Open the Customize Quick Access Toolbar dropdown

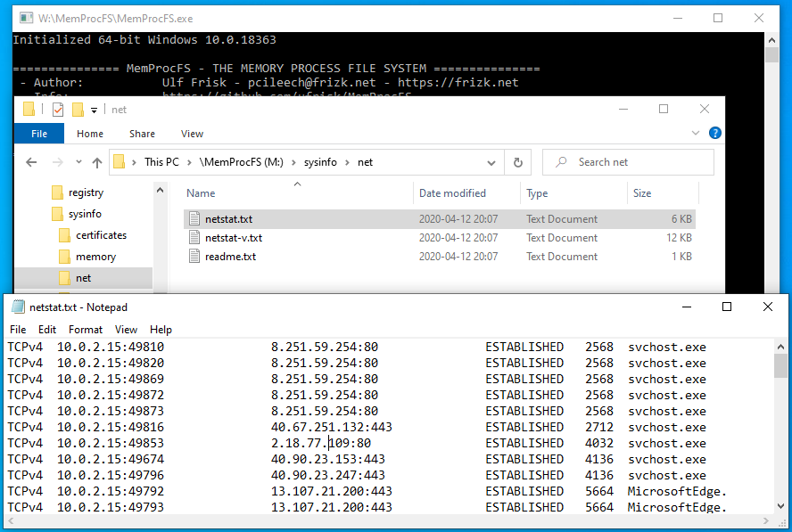(94, 110)
